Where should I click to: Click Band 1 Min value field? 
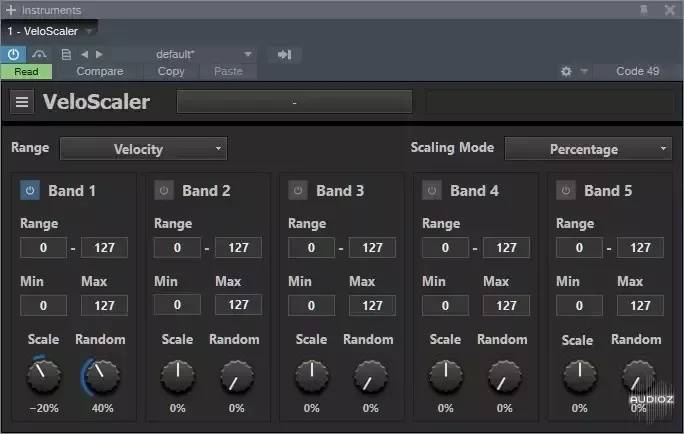43,305
